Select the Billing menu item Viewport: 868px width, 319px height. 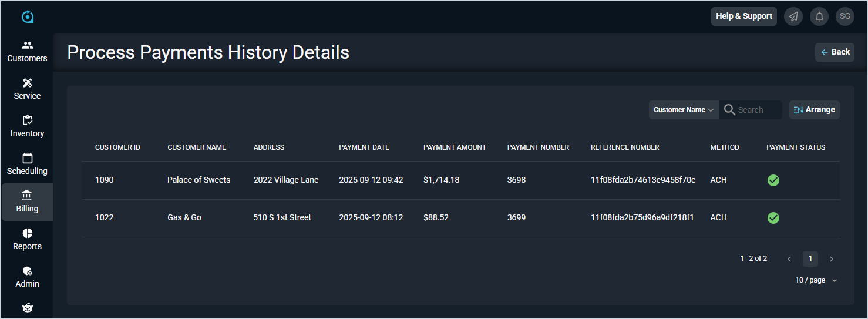[x=27, y=202]
